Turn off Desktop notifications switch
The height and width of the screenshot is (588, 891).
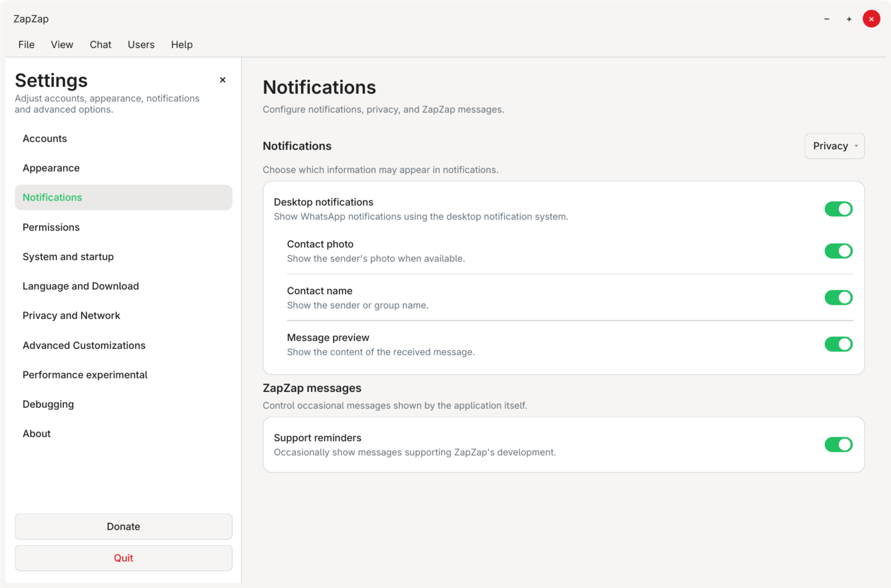tap(838, 209)
